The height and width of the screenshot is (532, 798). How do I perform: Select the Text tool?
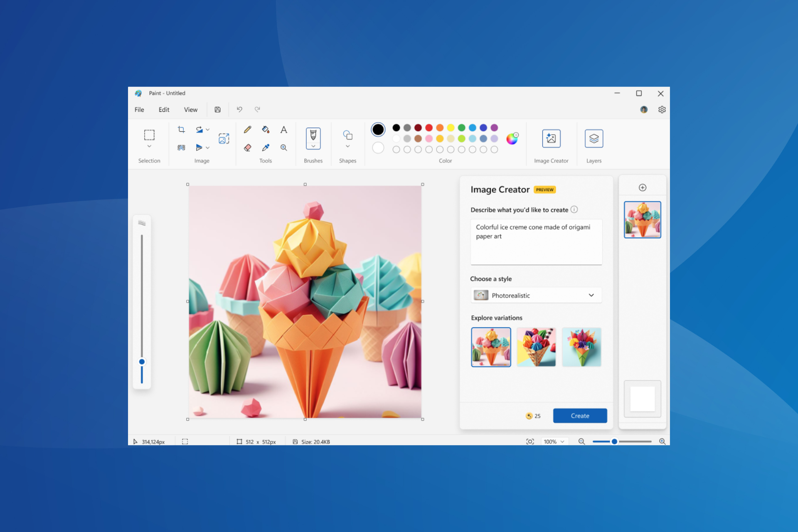(283, 130)
